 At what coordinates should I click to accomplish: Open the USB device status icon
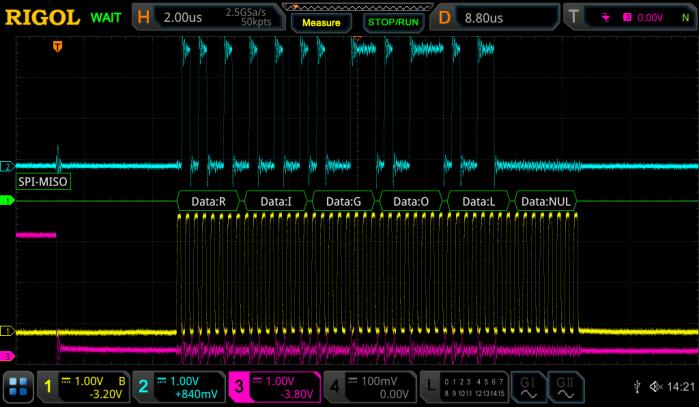[x=637, y=386]
